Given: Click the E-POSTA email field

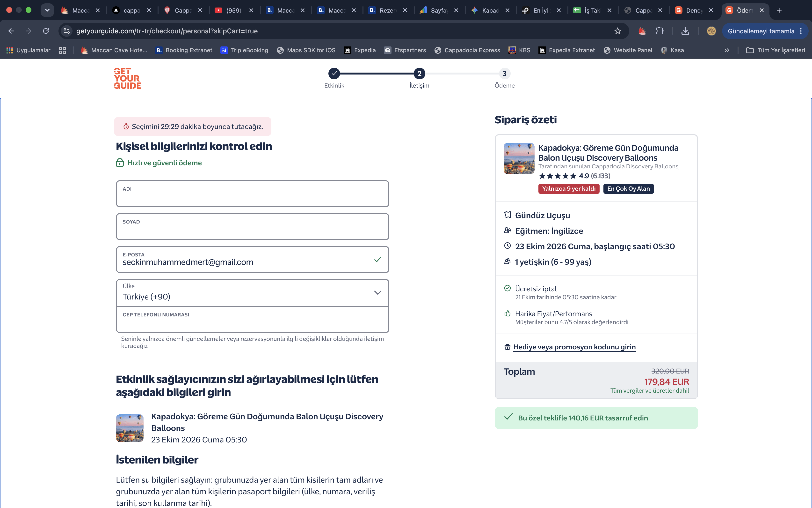Looking at the screenshot, I should [252, 260].
